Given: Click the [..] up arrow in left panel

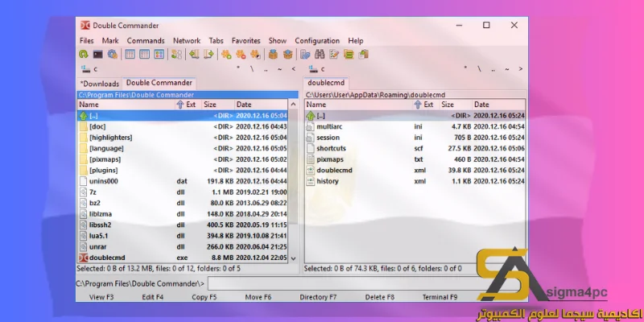Looking at the screenshot, I should [84, 116].
